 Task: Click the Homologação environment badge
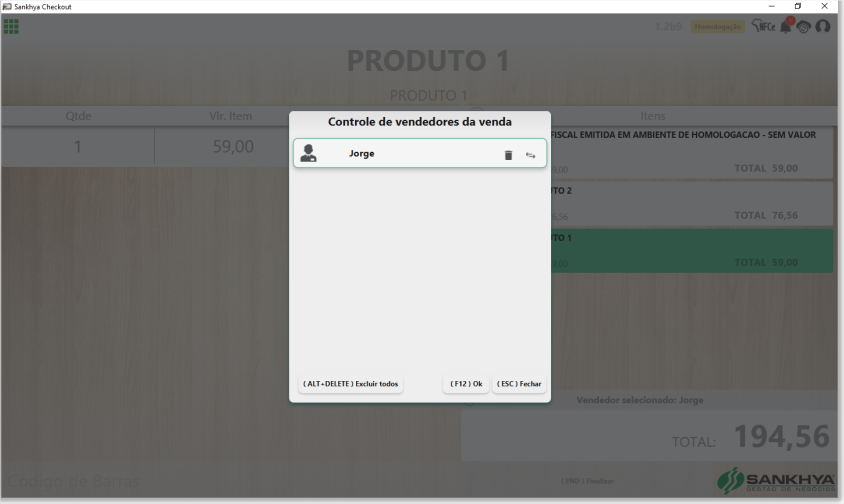[x=718, y=26]
